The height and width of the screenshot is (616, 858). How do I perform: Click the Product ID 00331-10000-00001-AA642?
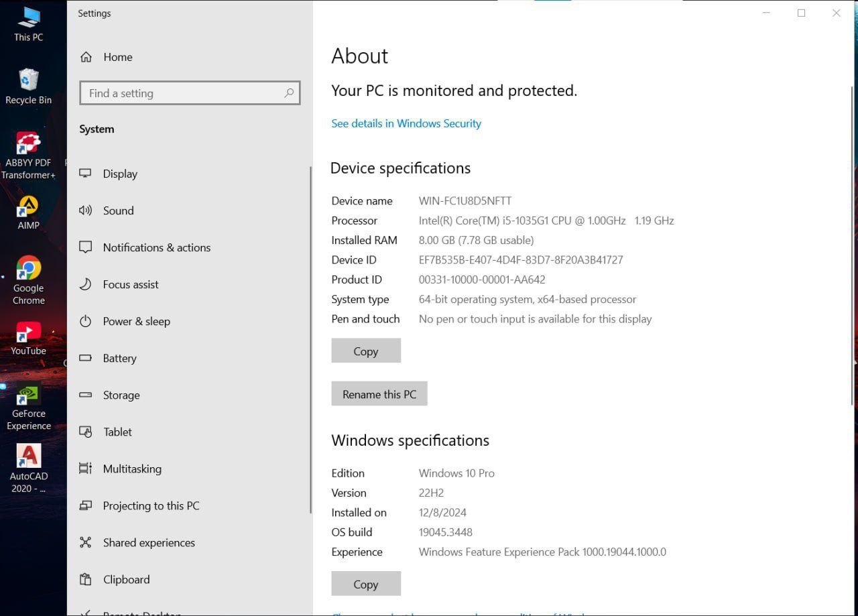point(482,280)
